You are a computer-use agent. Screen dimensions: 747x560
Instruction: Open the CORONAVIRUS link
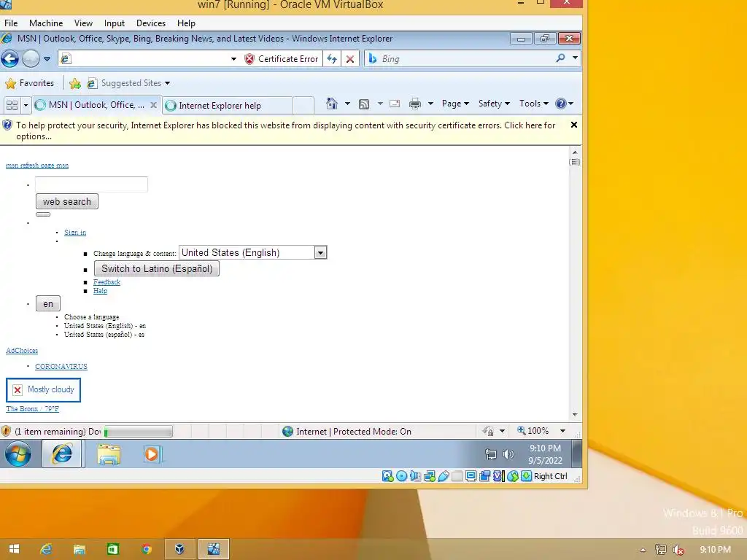point(61,366)
